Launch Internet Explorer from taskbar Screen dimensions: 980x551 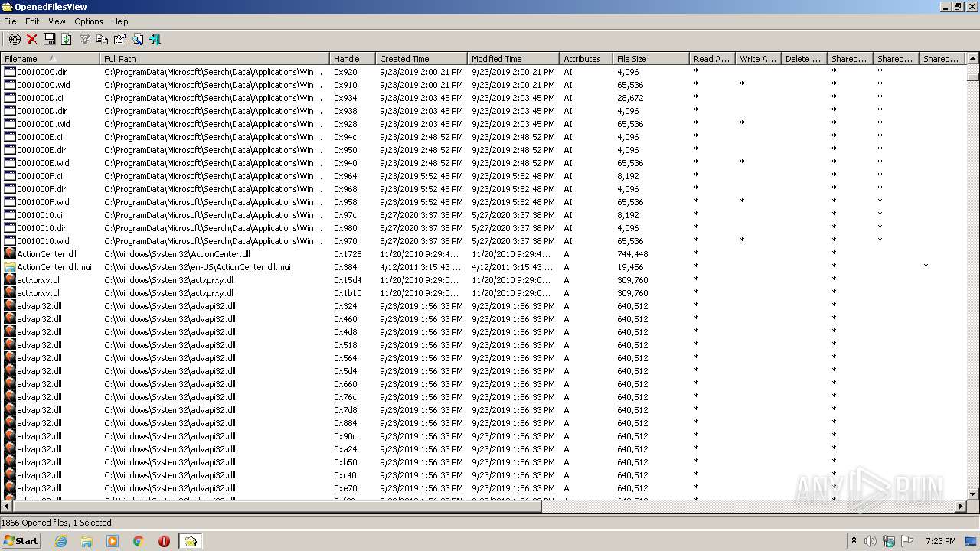point(60,541)
